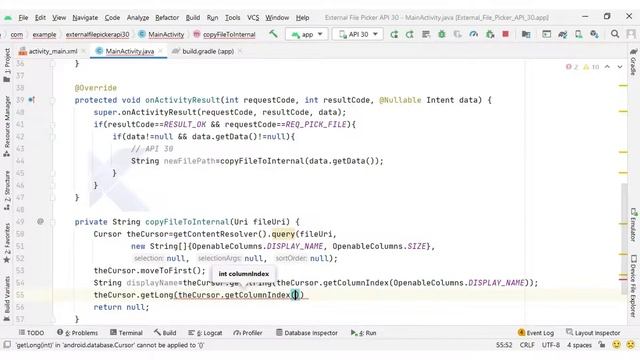Click Attach Debugger to Android Process icon

coord(490,34)
